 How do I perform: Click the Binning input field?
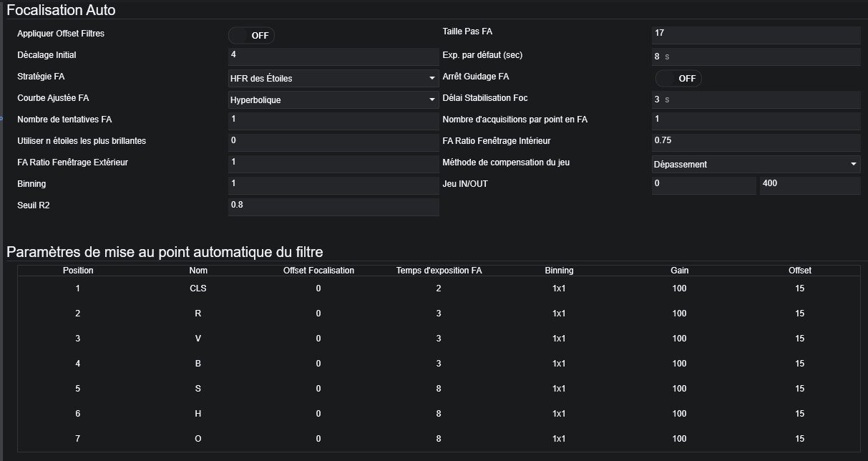point(333,185)
